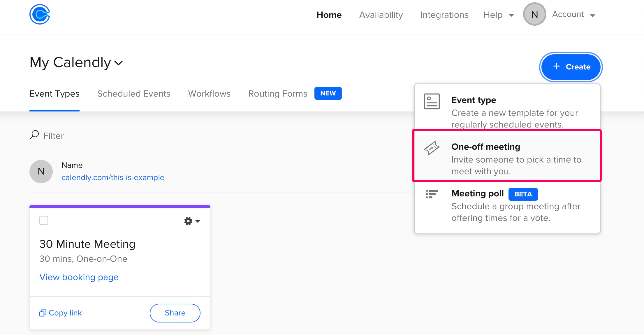This screenshot has width=644, height=335.
Task: Open gear settings dropdown on meeting card
Action: pyautogui.click(x=192, y=221)
